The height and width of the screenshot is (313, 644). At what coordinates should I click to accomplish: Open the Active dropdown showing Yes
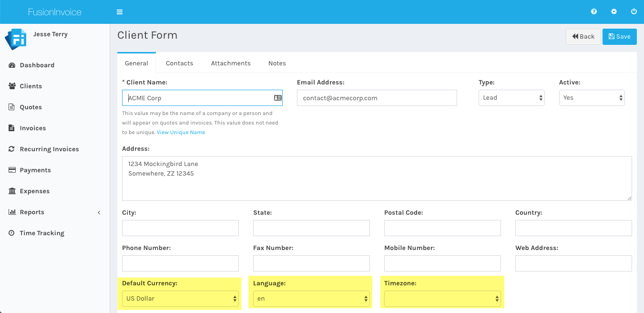click(592, 98)
